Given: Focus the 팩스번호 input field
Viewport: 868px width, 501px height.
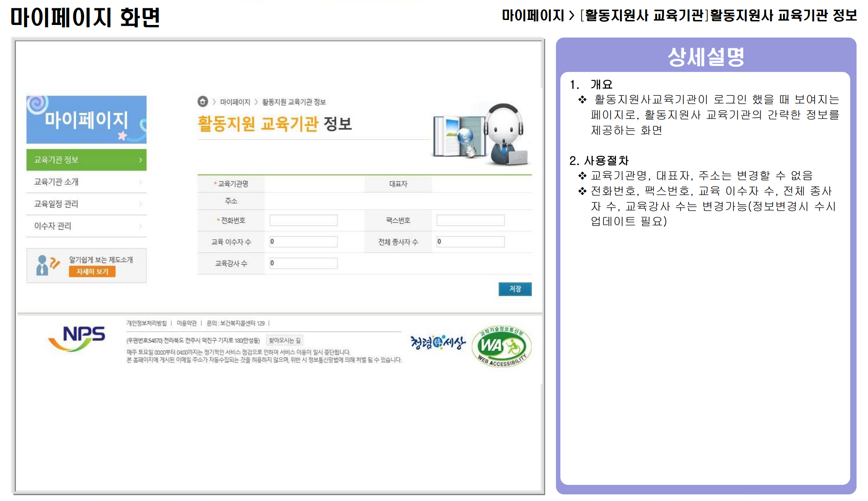Looking at the screenshot, I should (470, 220).
